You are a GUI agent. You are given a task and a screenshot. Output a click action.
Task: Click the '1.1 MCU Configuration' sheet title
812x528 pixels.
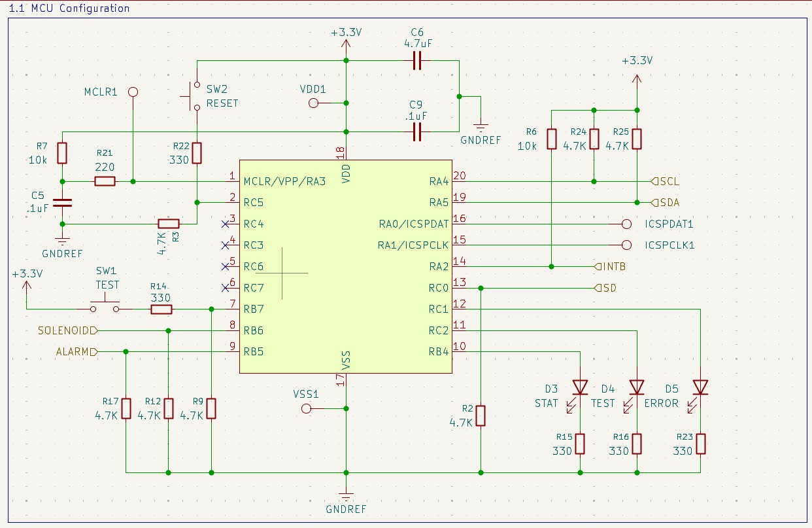point(69,8)
